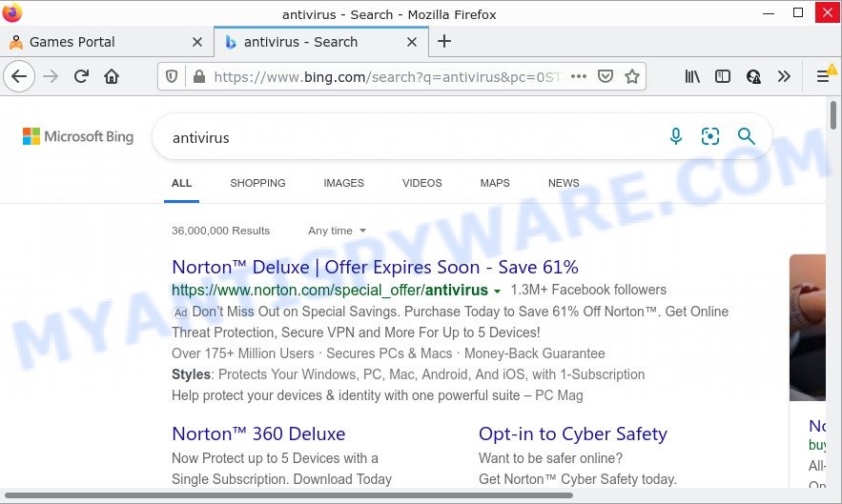The height and width of the screenshot is (504, 842).
Task: Close the antivirus Search tab
Action: (x=412, y=42)
